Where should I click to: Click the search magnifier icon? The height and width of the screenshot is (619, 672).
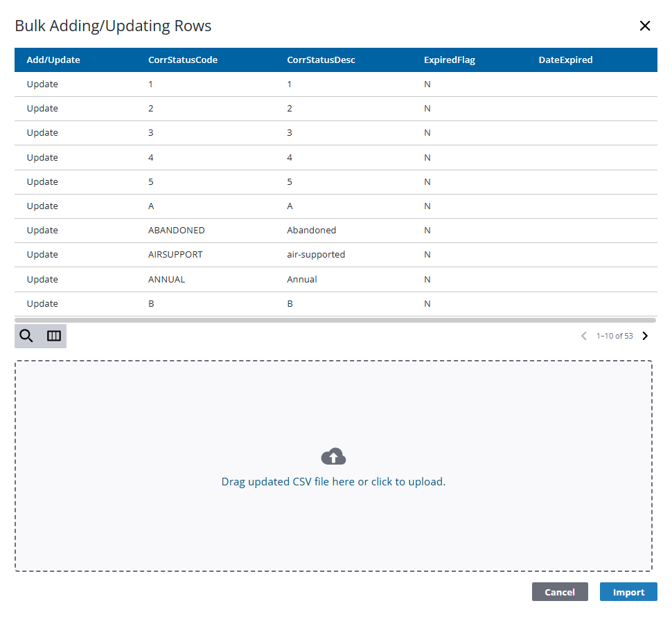tap(26, 336)
